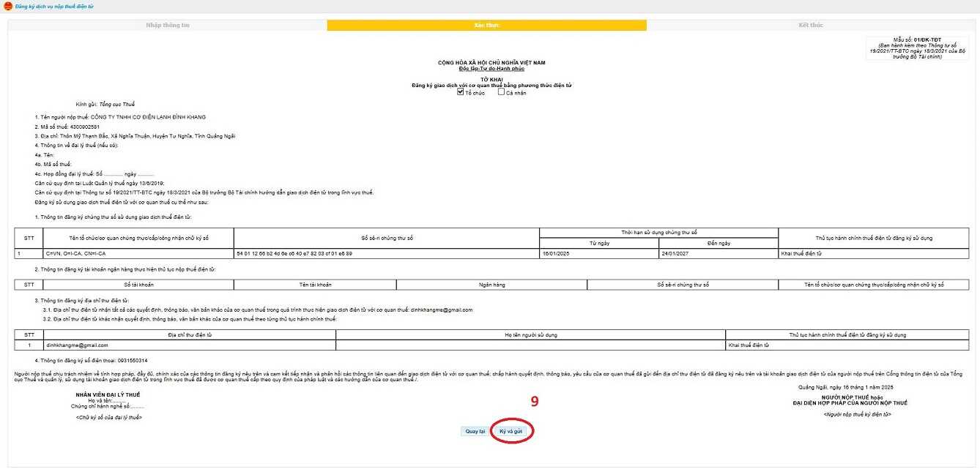Go to the Kết thúc step tab
The image size is (980, 472).
point(811,25)
